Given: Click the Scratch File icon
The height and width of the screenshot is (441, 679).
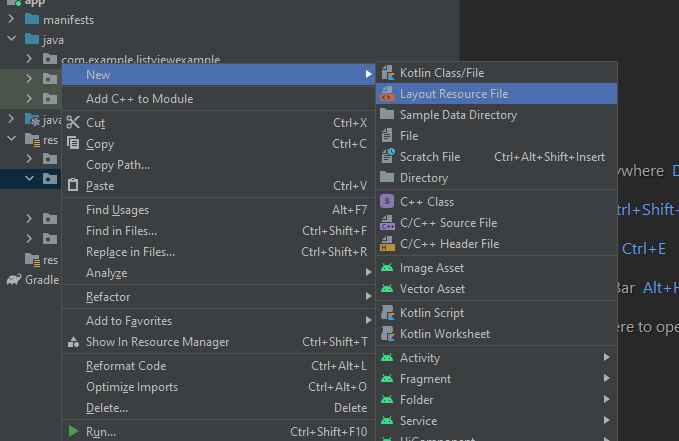Looking at the screenshot, I should 388,156.
